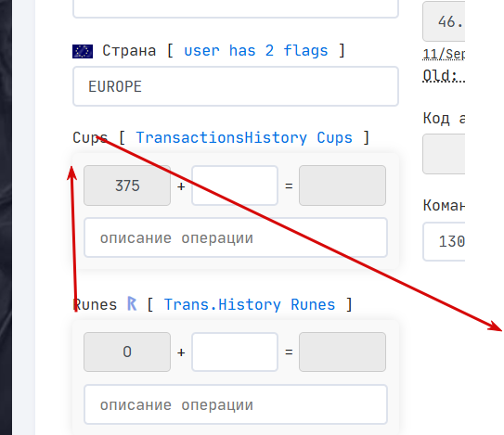The width and height of the screenshot is (504, 435).
Task: Click the dotted-underlined Old: label
Action: tap(444, 76)
